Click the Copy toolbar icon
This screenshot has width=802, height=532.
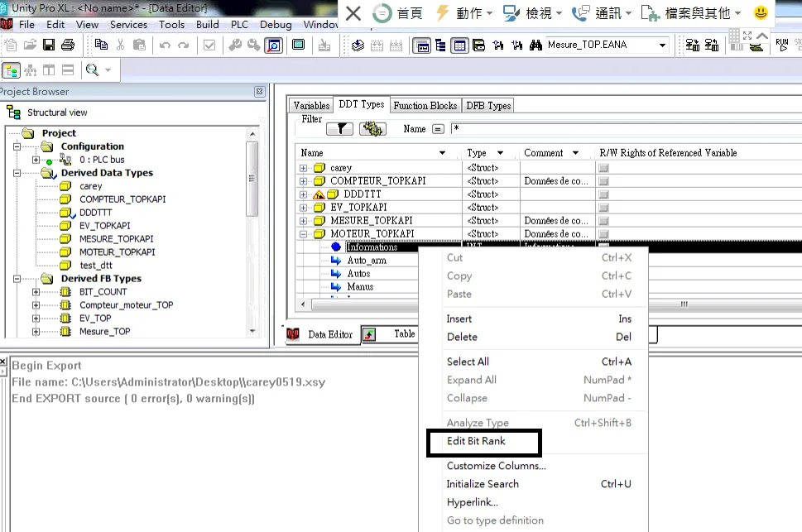(x=101, y=45)
